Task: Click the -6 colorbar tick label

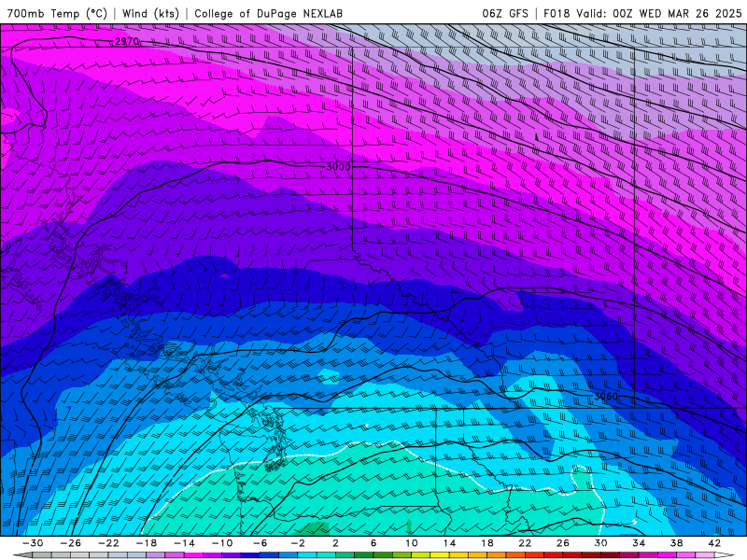Action: [x=261, y=543]
